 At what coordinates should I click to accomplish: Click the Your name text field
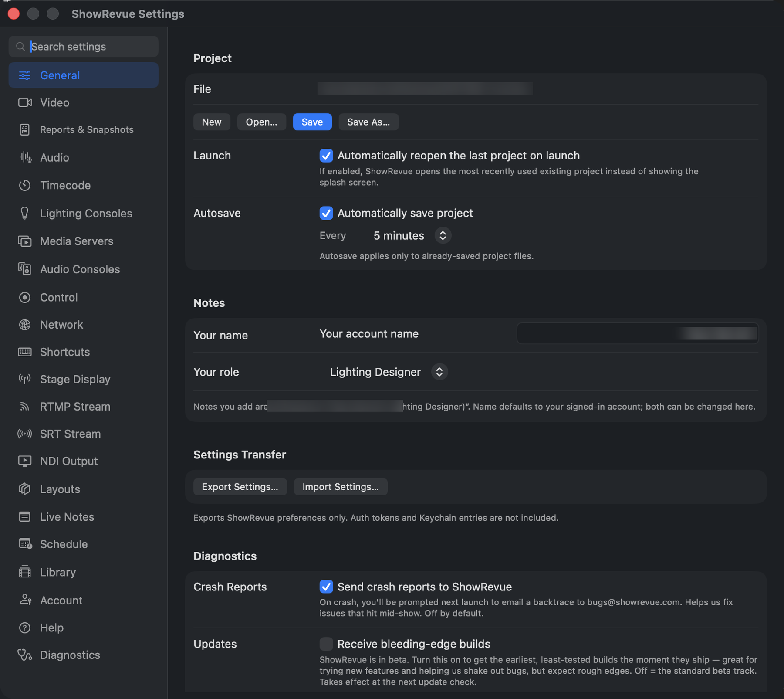point(638,334)
